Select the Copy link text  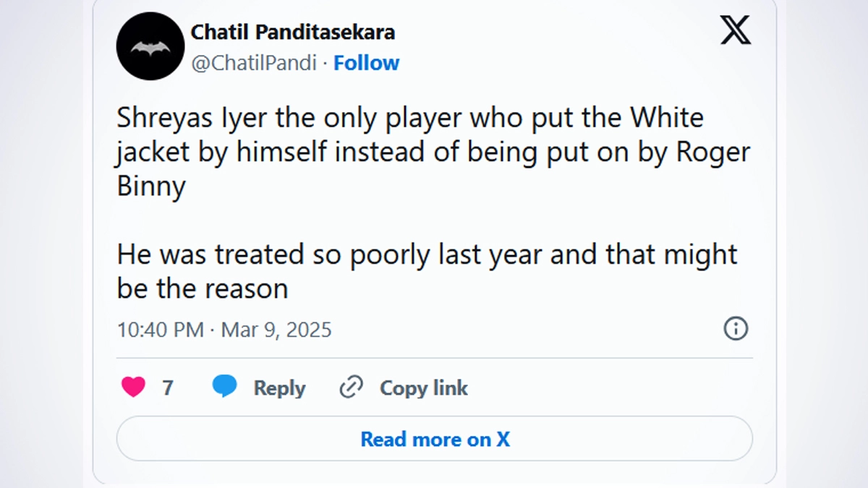click(x=424, y=388)
